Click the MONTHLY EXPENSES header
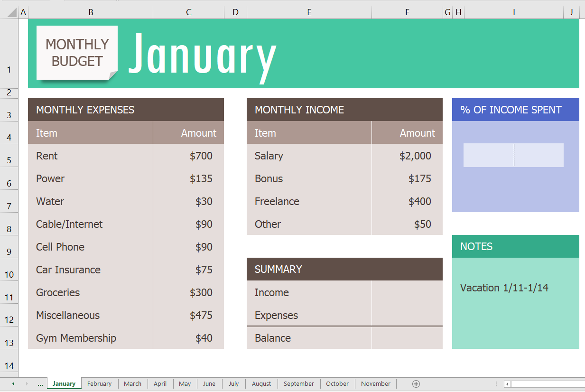The width and height of the screenshot is (585, 392). pyautogui.click(x=126, y=110)
